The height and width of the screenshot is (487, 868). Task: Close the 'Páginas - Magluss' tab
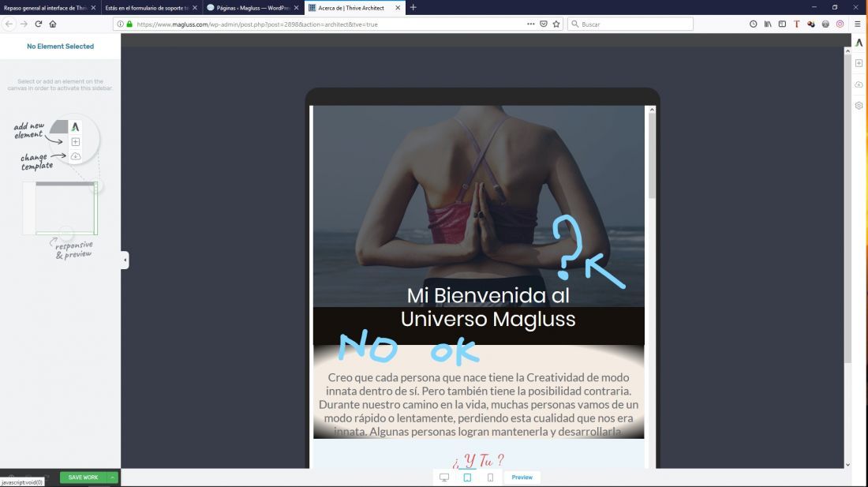296,8
